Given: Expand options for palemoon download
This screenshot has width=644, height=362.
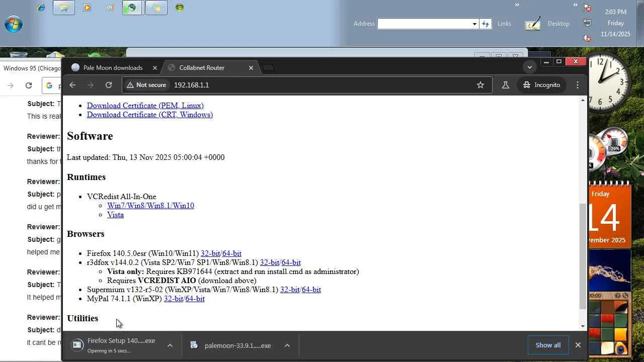Looking at the screenshot, I should tap(287, 345).
